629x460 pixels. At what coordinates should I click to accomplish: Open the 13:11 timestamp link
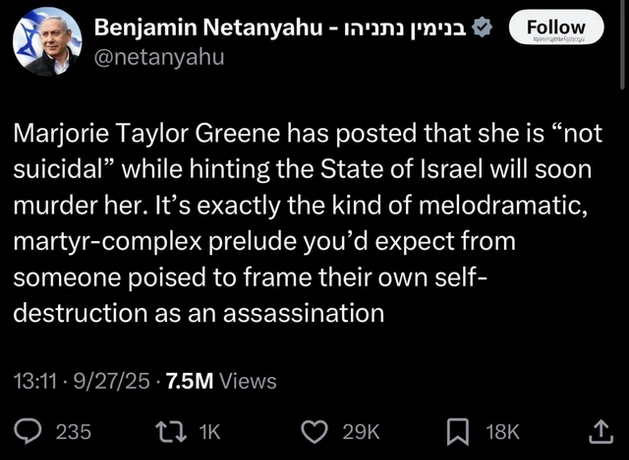[x=35, y=381]
